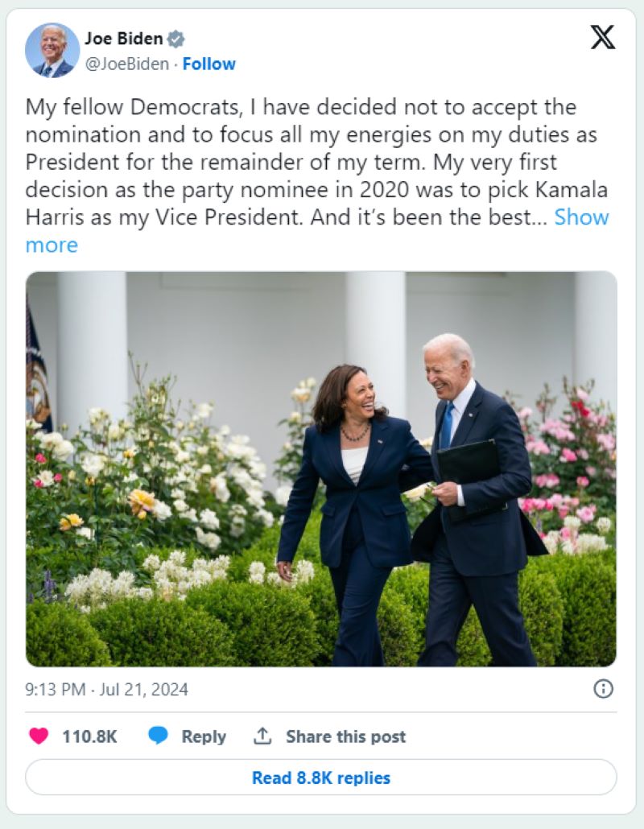Click the Reply label
This screenshot has height=829, width=644.
(204, 736)
